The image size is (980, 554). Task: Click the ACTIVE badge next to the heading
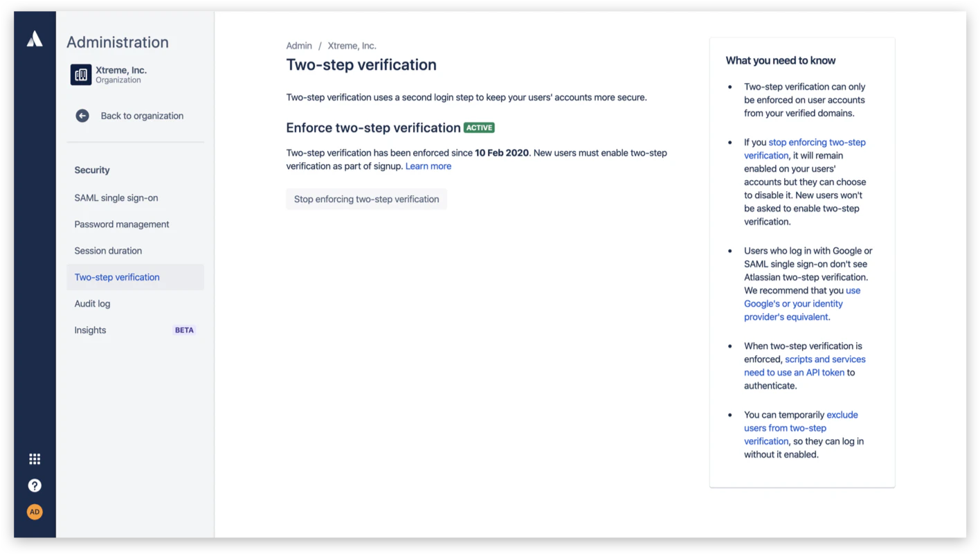(x=480, y=127)
